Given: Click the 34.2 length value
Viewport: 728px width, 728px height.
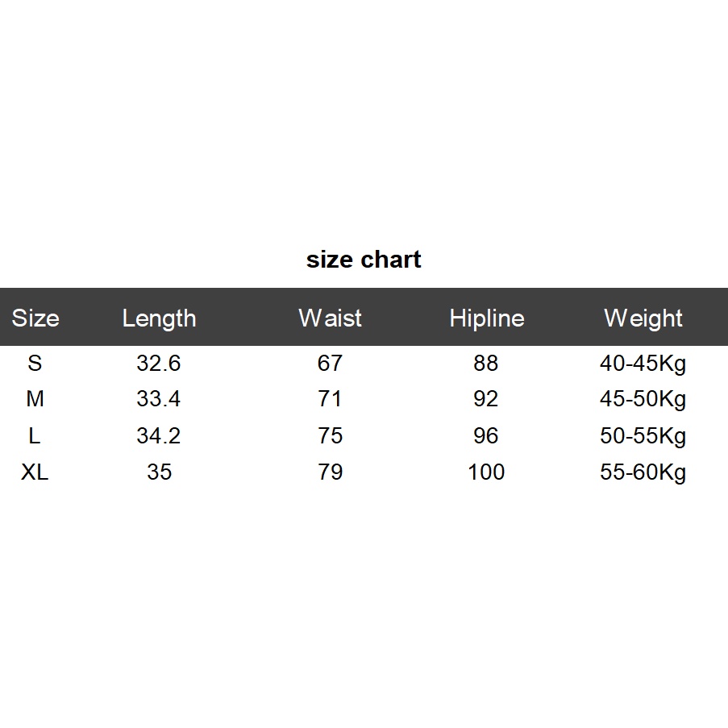Looking at the screenshot, I should pyautogui.click(x=159, y=435).
